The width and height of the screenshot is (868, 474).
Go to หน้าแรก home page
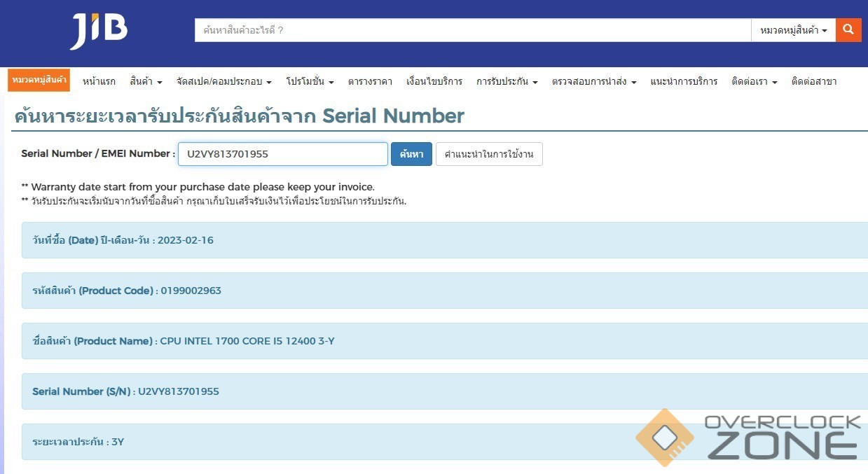click(x=99, y=81)
